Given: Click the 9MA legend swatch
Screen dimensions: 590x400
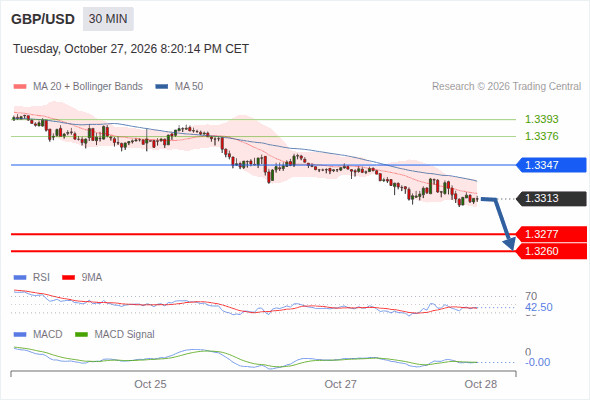Looking at the screenshot, I should pyautogui.click(x=68, y=278).
